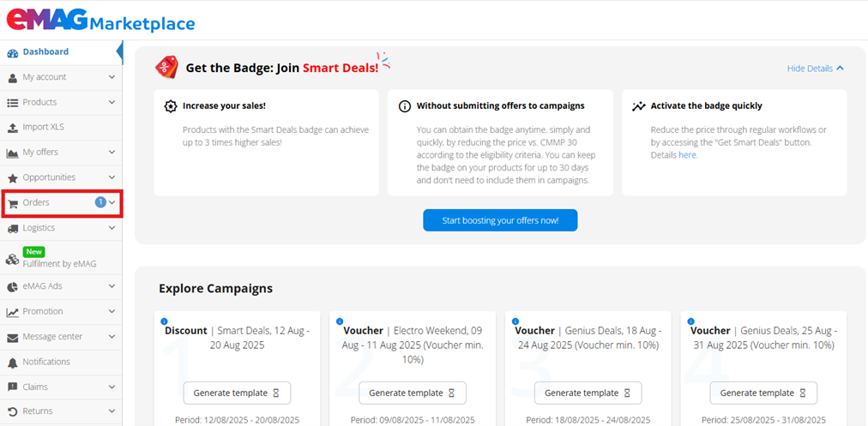Click the Import XLS upload icon
The image size is (868, 426).
pos(13,128)
